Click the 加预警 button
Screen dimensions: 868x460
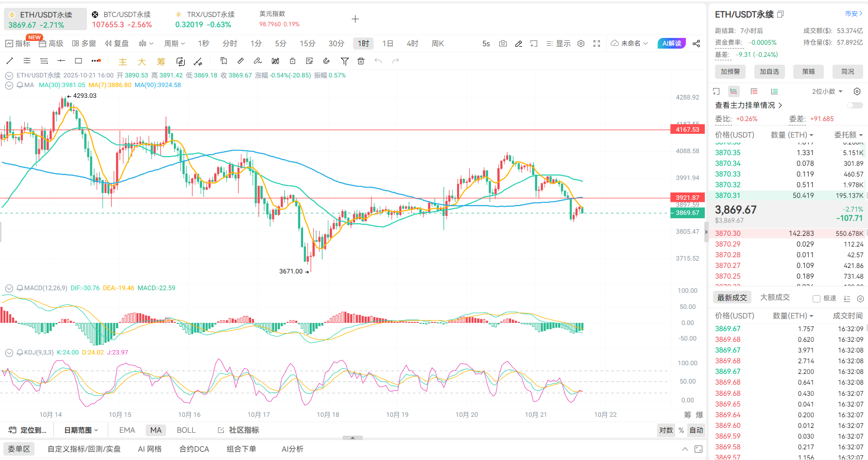click(x=730, y=71)
